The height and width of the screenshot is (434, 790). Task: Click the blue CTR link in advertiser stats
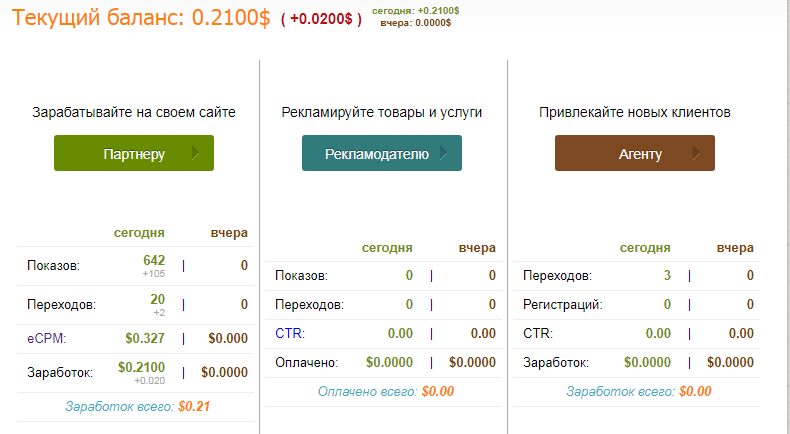pos(286,333)
